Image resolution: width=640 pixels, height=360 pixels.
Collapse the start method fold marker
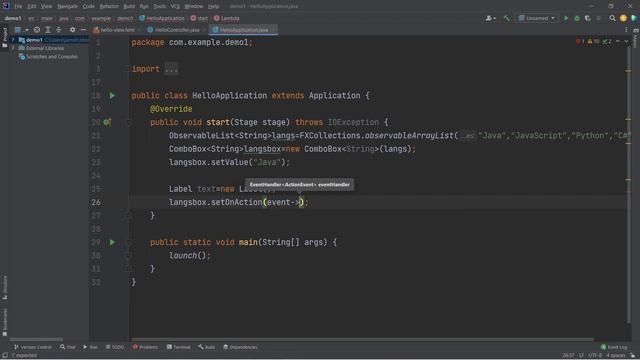click(128, 122)
